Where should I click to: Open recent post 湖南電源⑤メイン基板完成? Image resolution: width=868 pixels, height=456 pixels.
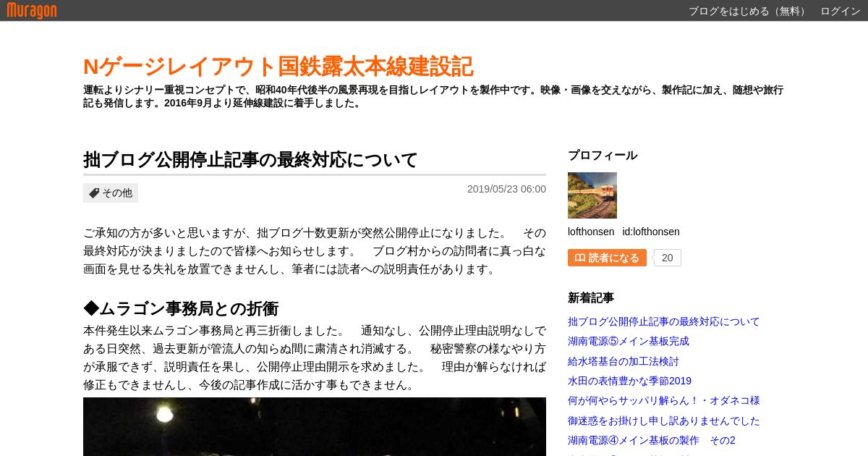pyautogui.click(x=629, y=341)
